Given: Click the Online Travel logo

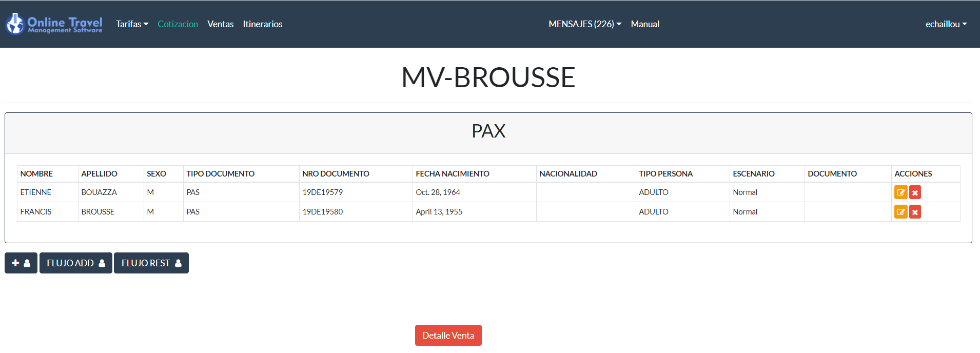Looking at the screenshot, I should pos(54,24).
